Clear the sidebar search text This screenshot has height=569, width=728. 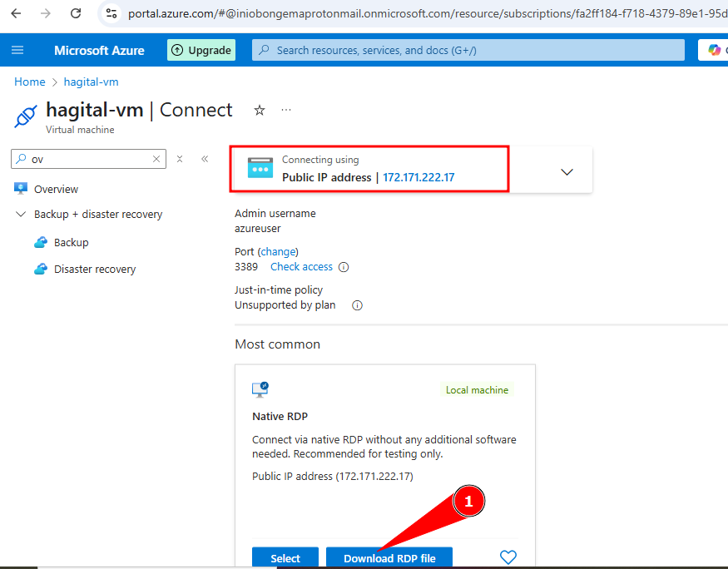(156, 159)
